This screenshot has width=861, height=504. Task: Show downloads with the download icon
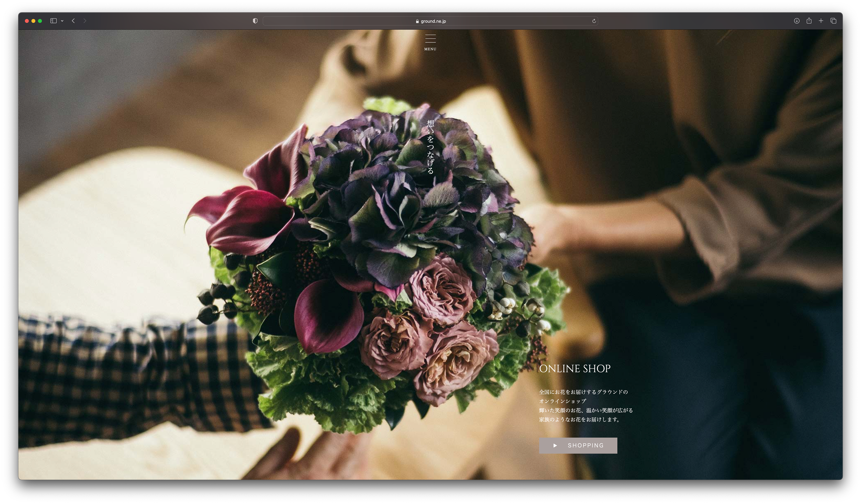[x=796, y=21]
